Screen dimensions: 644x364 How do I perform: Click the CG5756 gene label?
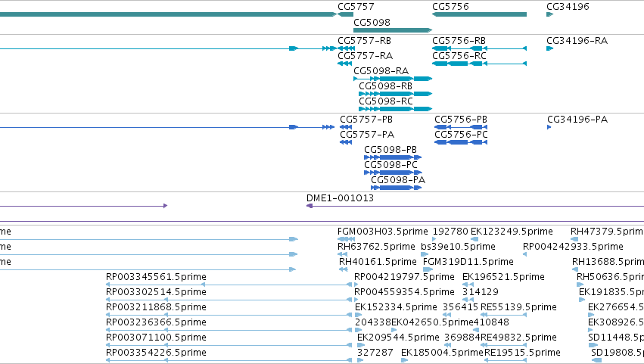(x=450, y=7)
